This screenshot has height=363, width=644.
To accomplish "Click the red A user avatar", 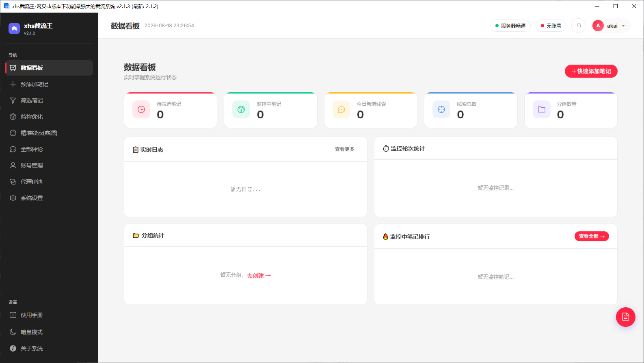I will (x=598, y=26).
